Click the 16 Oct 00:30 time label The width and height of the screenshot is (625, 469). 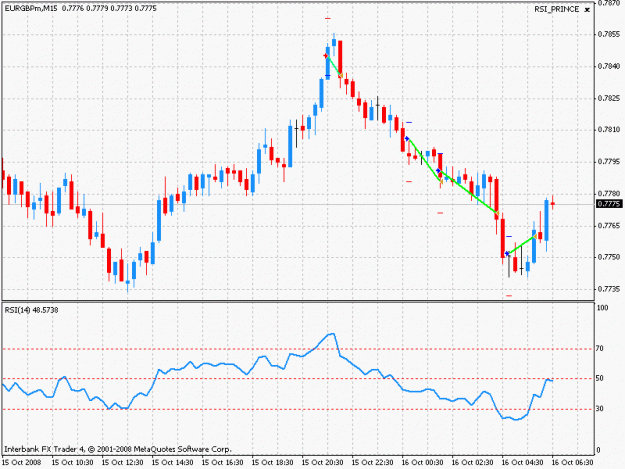click(x=423, y=463)
